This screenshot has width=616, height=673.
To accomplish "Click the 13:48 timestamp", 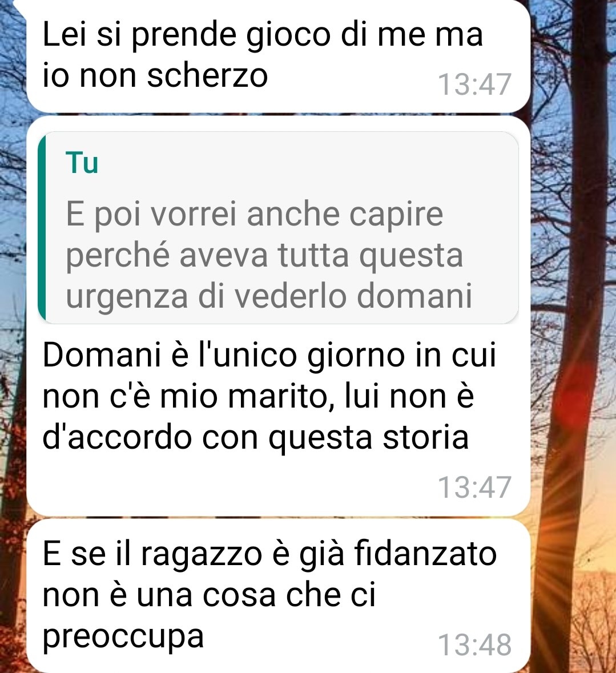I will (474, 645).
